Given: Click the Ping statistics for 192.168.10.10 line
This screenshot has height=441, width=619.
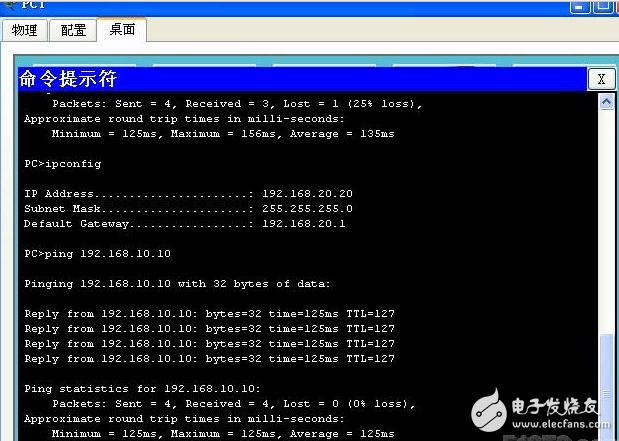Looking at the screenshot, I should click(x=141, y=389).
